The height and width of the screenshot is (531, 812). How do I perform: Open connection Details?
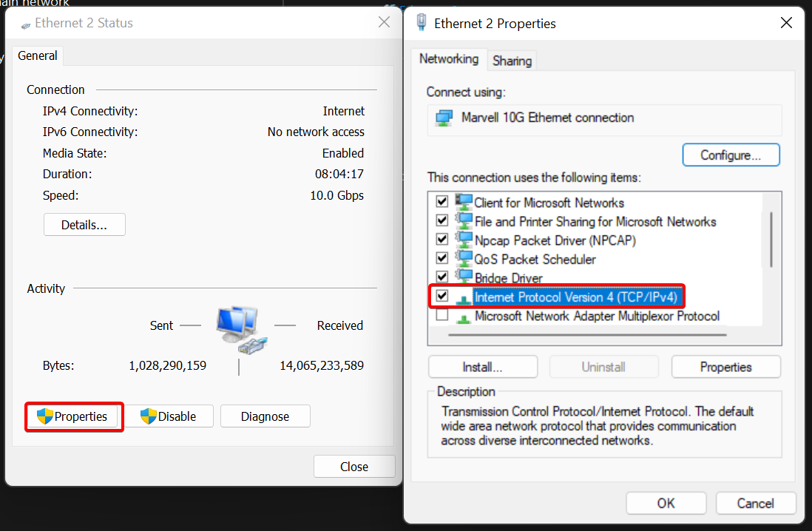click(x=84, y=225)
